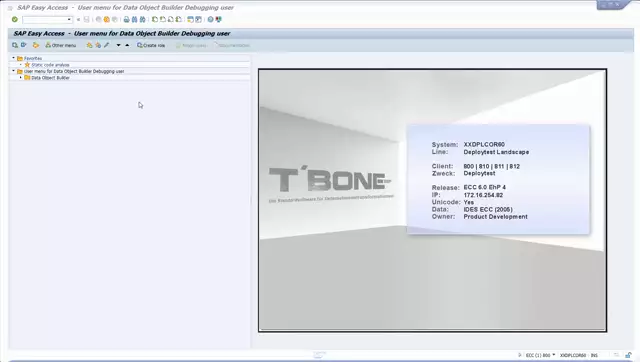The height and width of the screenshot is (362, 640).
Task: Click the Customize Local Layout icon
Action: pos(218,19)
